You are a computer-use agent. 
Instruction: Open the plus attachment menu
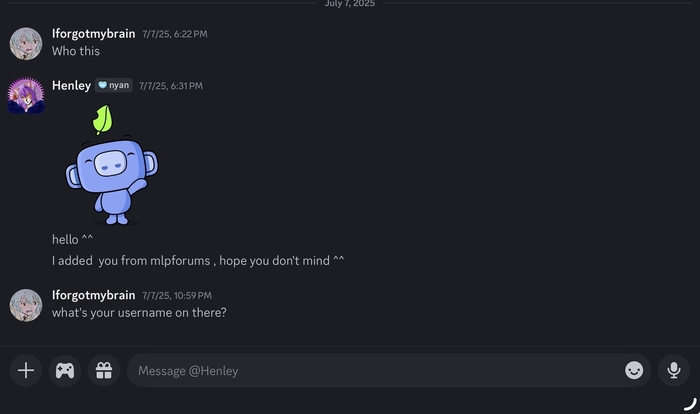point(26,370)
